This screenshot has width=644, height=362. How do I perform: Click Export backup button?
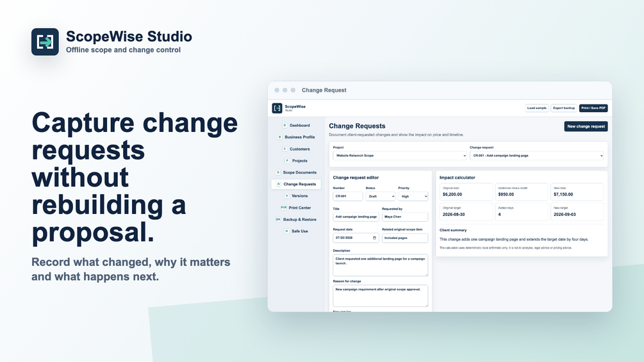(564, 108)
